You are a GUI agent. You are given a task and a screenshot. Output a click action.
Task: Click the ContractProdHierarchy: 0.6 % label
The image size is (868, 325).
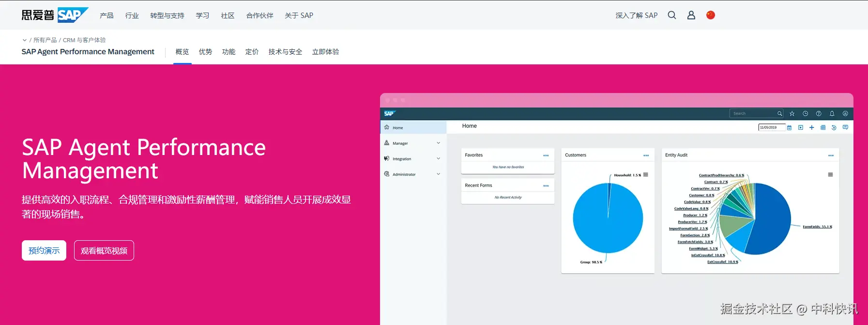point(721,175)
